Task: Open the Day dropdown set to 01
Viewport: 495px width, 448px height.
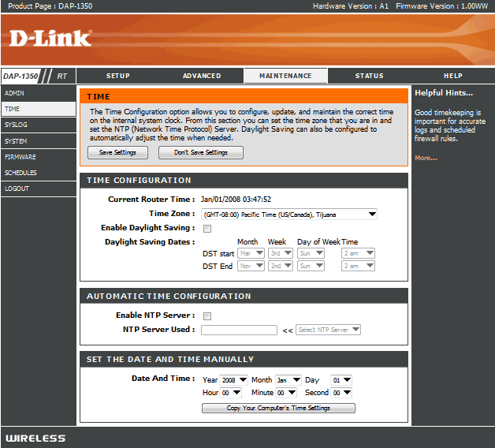Action: (341, 379)
